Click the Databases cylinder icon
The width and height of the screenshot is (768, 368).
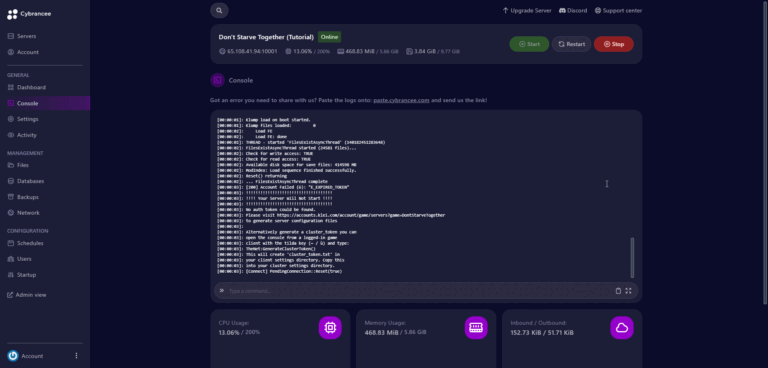click(11, 181)
